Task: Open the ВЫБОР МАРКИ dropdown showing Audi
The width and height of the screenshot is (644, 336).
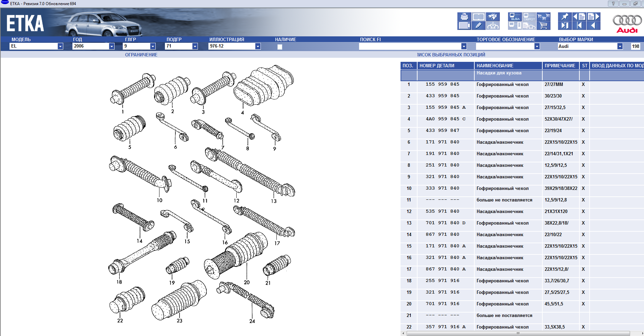Action: click(x=620, y=47)
